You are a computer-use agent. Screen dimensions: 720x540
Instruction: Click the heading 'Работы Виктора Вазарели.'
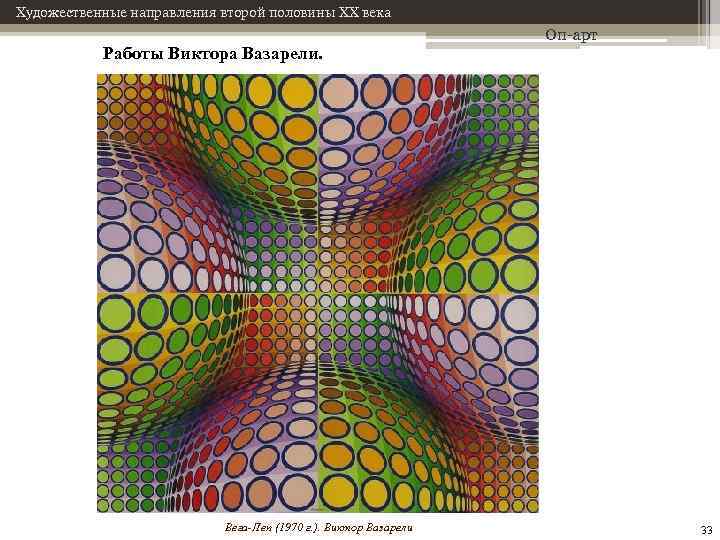[x=213, y=54]
